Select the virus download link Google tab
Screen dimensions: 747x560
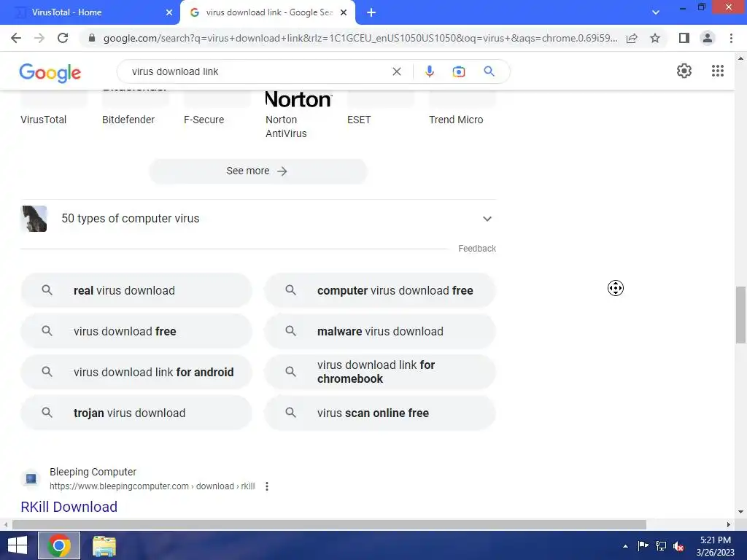point(268,12)
